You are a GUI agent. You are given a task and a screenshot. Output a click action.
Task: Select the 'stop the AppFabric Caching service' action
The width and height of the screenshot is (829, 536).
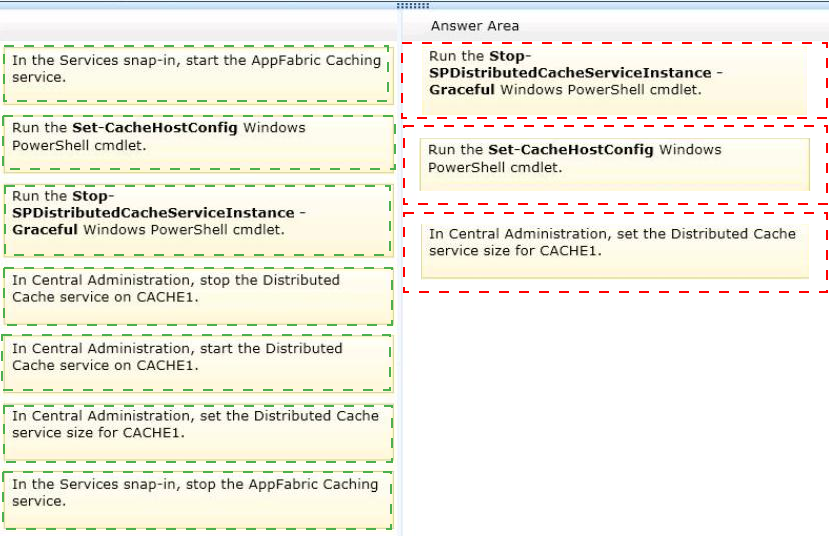[x=198, y=500]
